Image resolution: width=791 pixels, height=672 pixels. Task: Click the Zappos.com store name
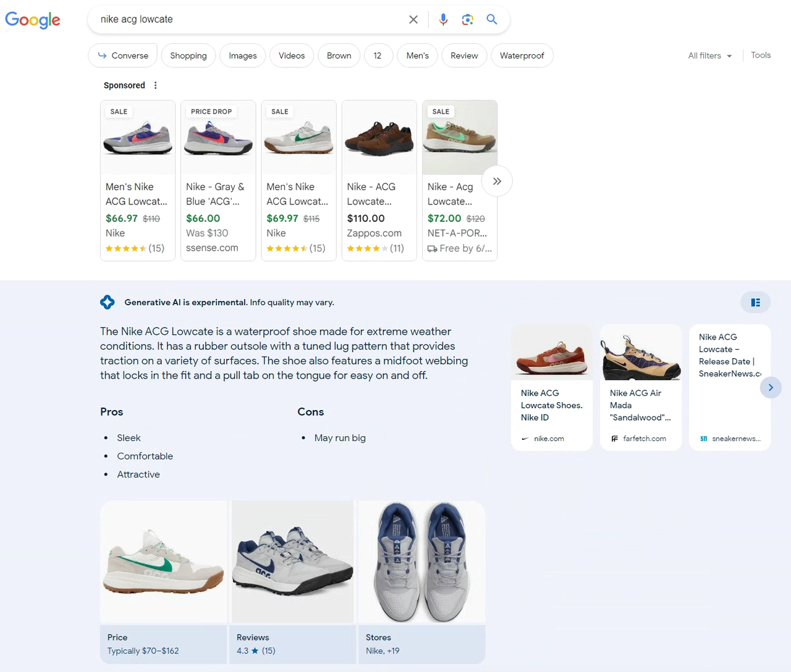tap(374, 233)
